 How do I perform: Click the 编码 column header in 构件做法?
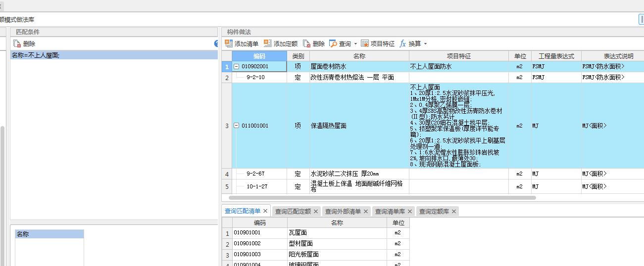click(259, 56)
